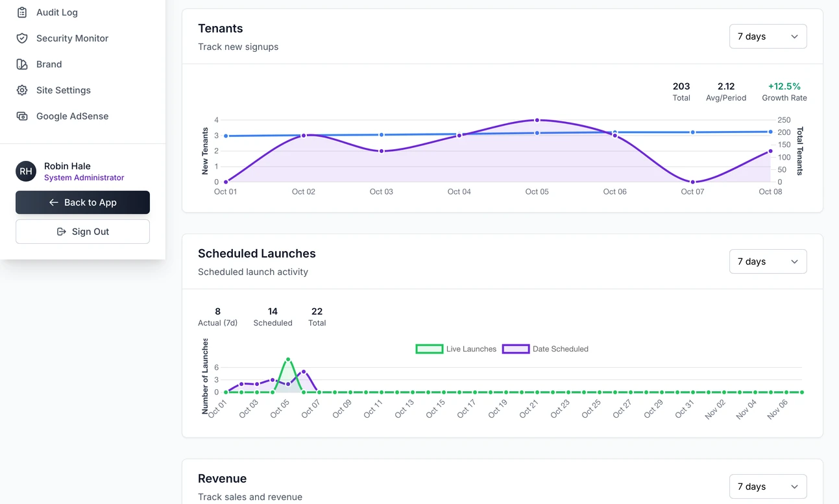Click the Sign Out button
The height and width of the screenshot is (504, 839).
(82, 232)
